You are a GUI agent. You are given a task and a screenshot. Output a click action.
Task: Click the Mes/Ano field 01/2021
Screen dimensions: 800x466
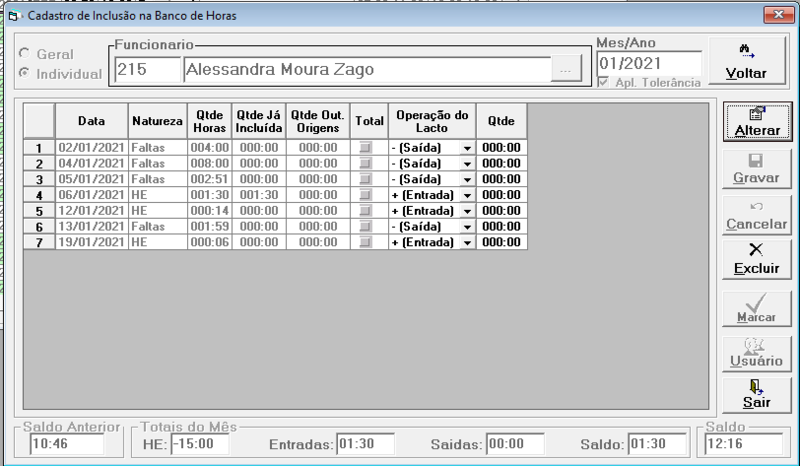(649, 63)
